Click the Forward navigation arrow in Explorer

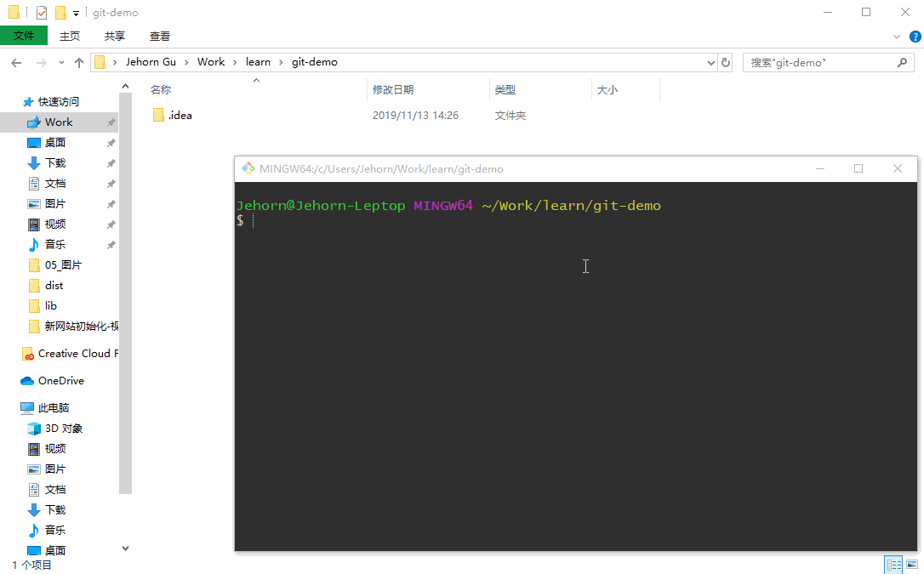pyautogui.click(x=41, y=62)
